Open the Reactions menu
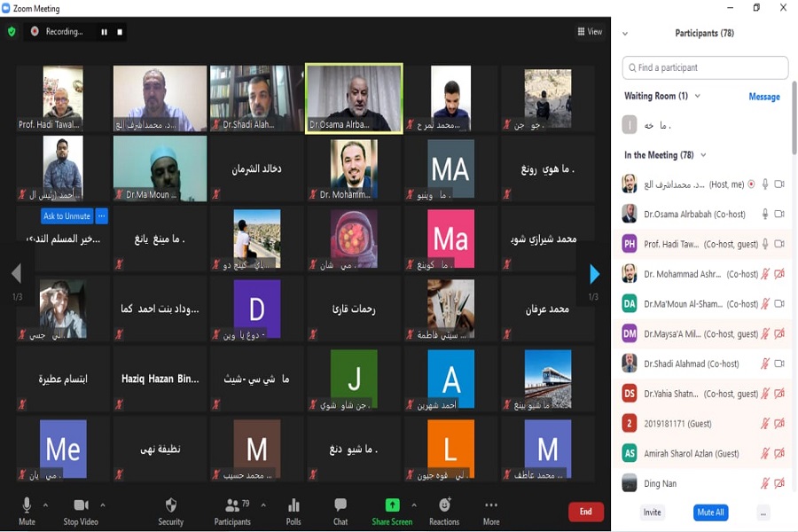 [x=444, y=511]
